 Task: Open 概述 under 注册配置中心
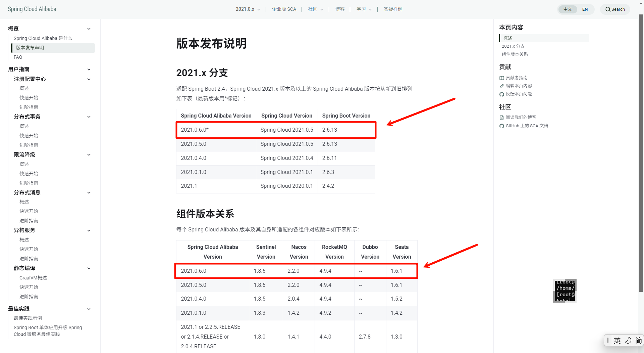click(24, 88)
